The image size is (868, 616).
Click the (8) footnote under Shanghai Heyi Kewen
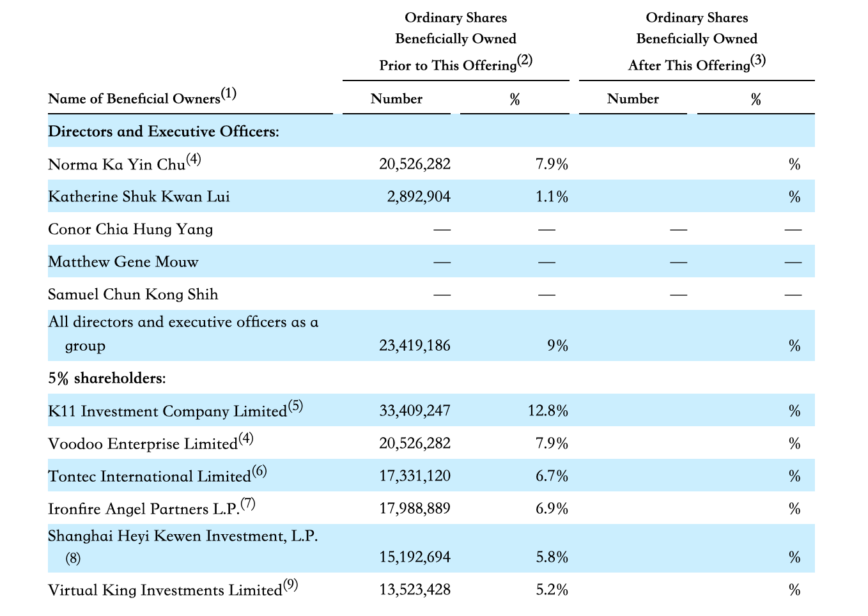(x=73, y=558)
